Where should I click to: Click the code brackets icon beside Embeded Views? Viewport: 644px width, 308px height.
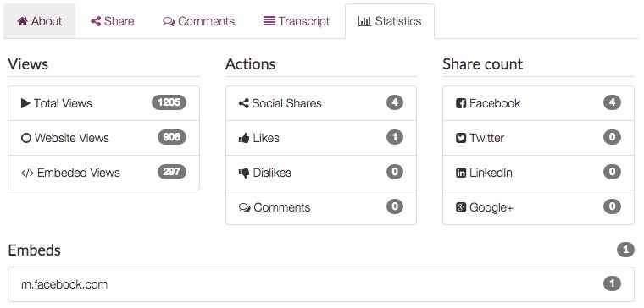coord(27,173)
